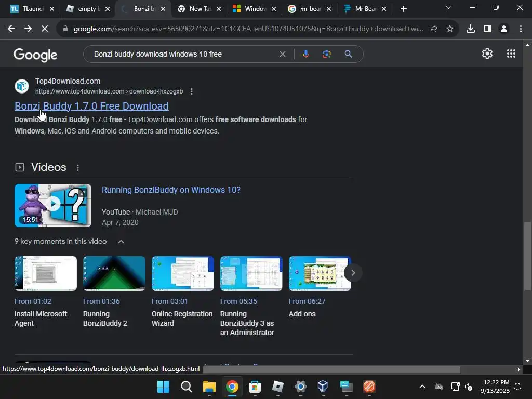The image size is (532, 399).
Task: Go back to the previous page
Action: 11,29
